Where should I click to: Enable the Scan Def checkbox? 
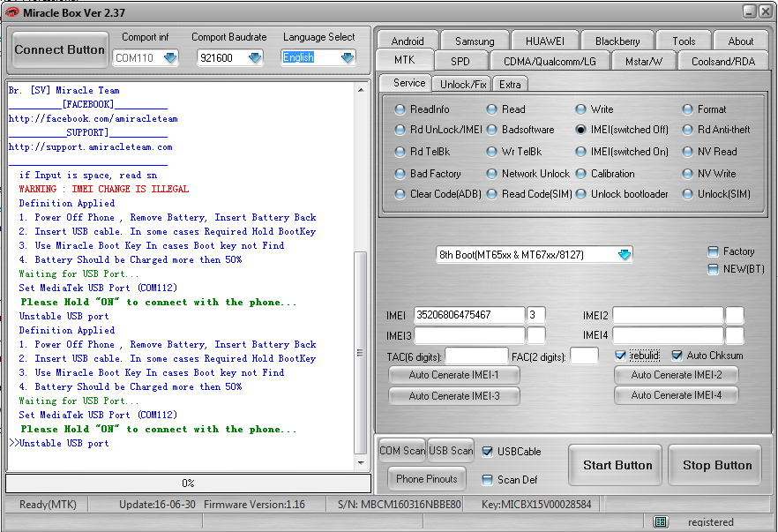pos(487,479)
